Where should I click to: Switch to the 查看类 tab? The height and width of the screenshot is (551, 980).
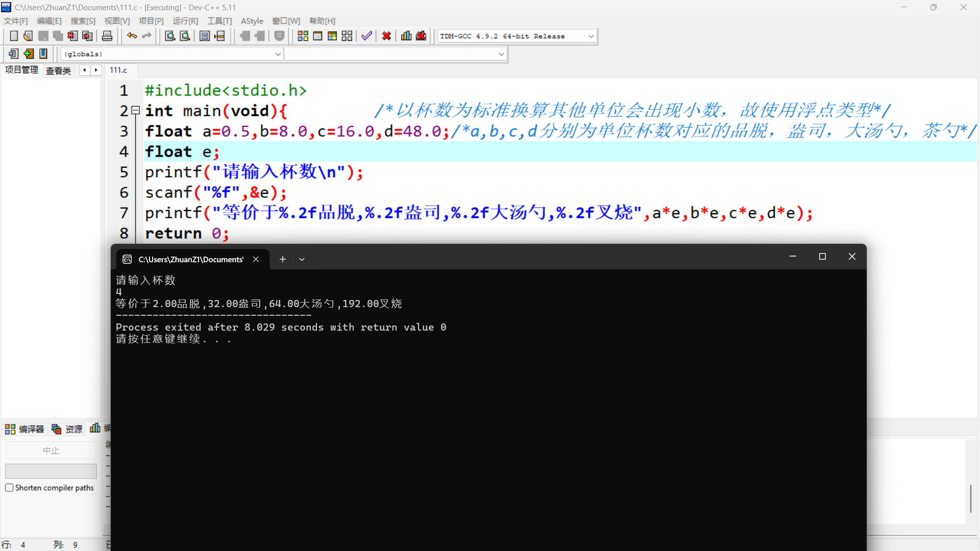pyautogui.click(x=58, y=71)
